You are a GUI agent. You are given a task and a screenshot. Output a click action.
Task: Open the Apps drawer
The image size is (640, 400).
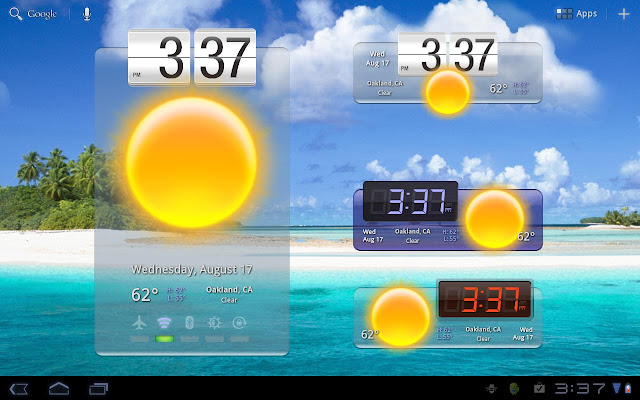point(577,14)
